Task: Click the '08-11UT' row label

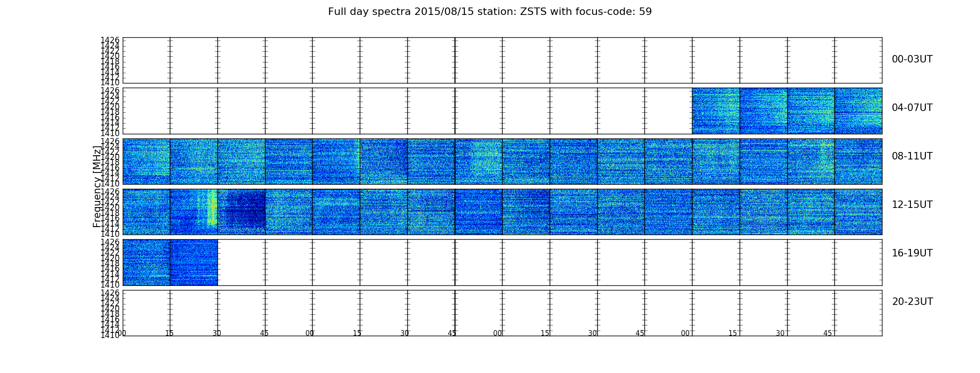Action: point(912,156)
